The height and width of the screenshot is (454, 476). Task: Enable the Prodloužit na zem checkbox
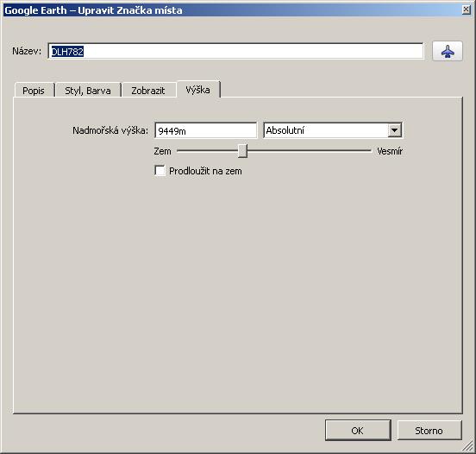(x=160, y=171)
